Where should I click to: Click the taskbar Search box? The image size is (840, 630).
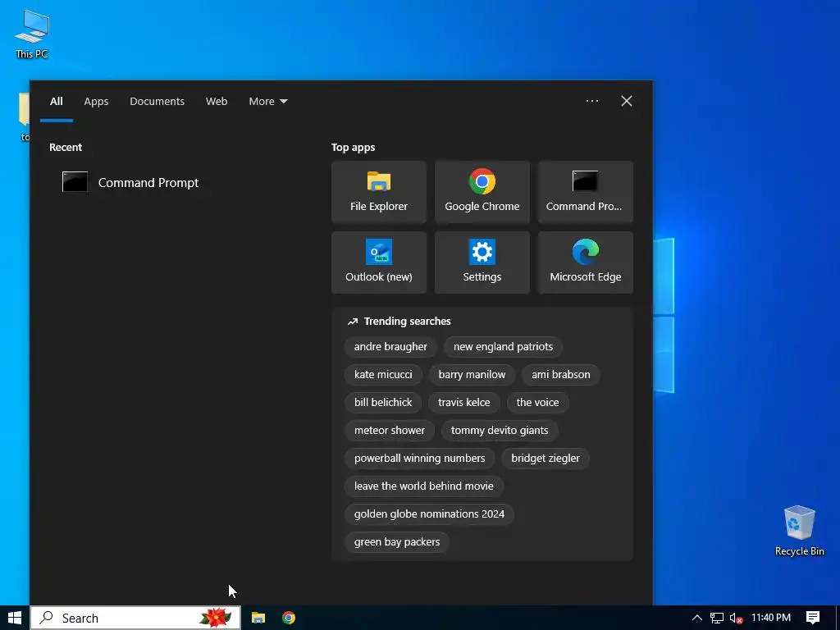[135, 618]
